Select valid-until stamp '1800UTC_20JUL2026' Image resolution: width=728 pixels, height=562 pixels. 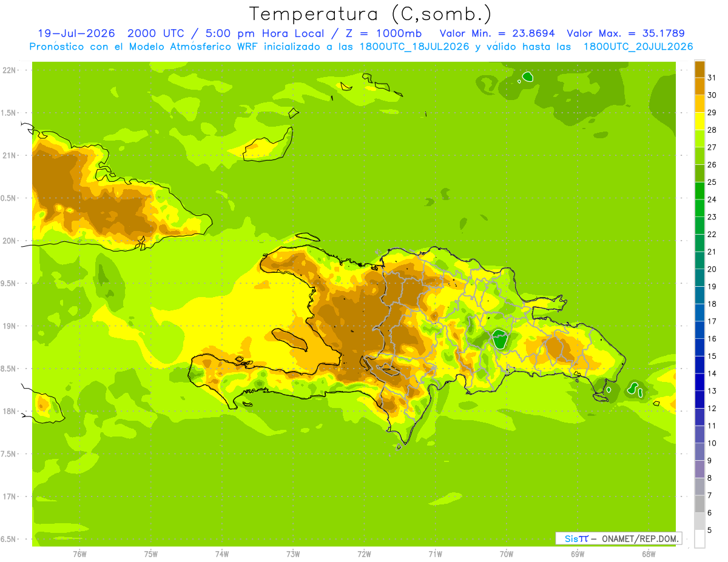click(x=638, y=47)
